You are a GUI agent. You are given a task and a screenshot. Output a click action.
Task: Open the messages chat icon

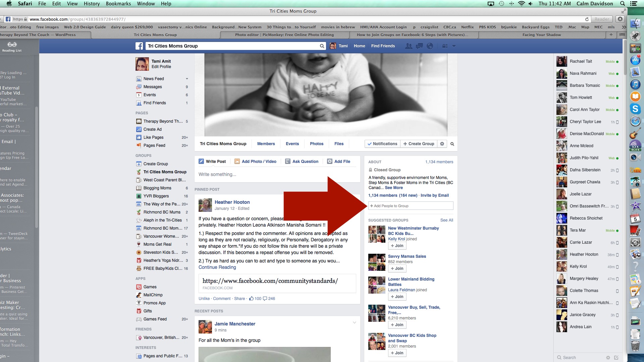[x=419, y=46]
